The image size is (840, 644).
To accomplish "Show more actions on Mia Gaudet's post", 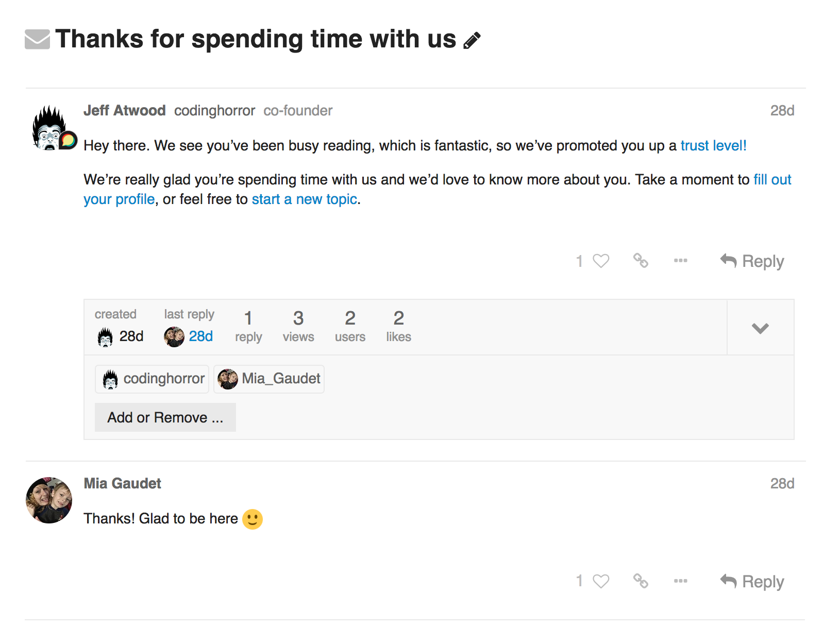I will (680, 581).
